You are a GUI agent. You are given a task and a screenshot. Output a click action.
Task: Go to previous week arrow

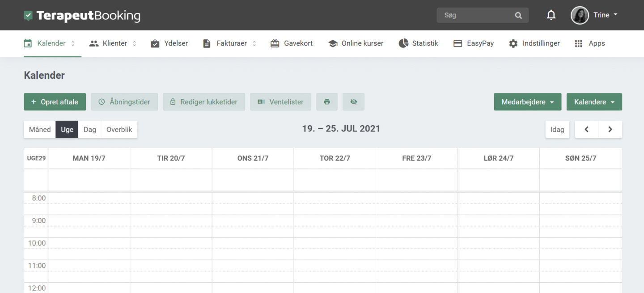click(586, 129)
